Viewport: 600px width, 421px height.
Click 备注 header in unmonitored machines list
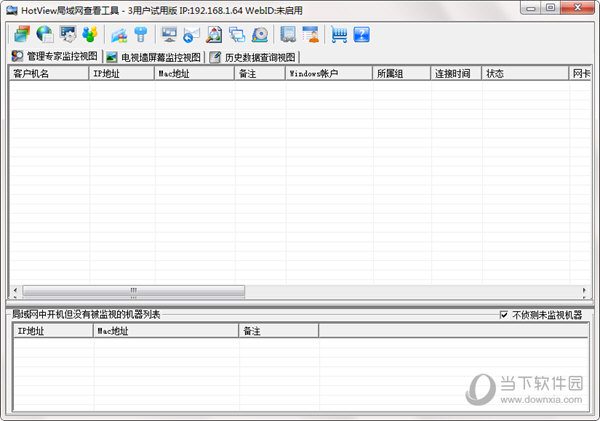click(x=279, y=331)
